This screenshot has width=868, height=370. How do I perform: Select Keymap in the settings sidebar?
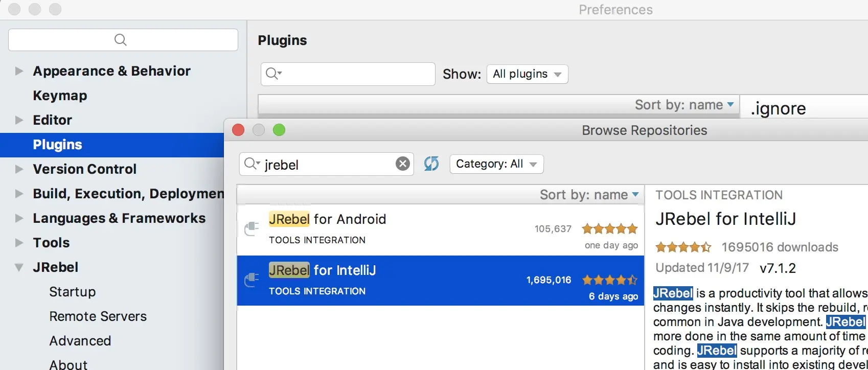pos(60,96)
